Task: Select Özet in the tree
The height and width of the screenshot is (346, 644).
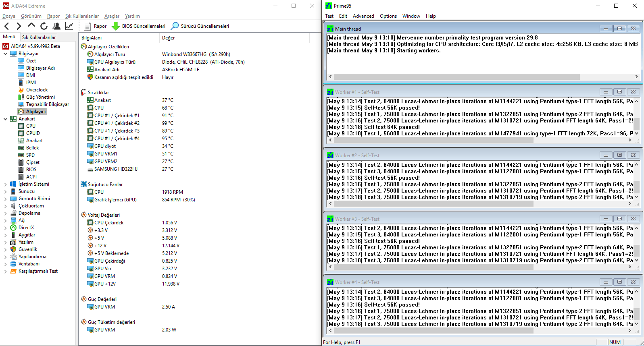Action: click(31, 61)
